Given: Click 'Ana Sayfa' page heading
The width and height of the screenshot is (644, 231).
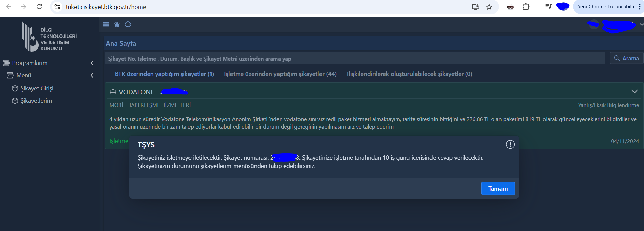Looking at the screenshot, I should click(x=121, y=43).
